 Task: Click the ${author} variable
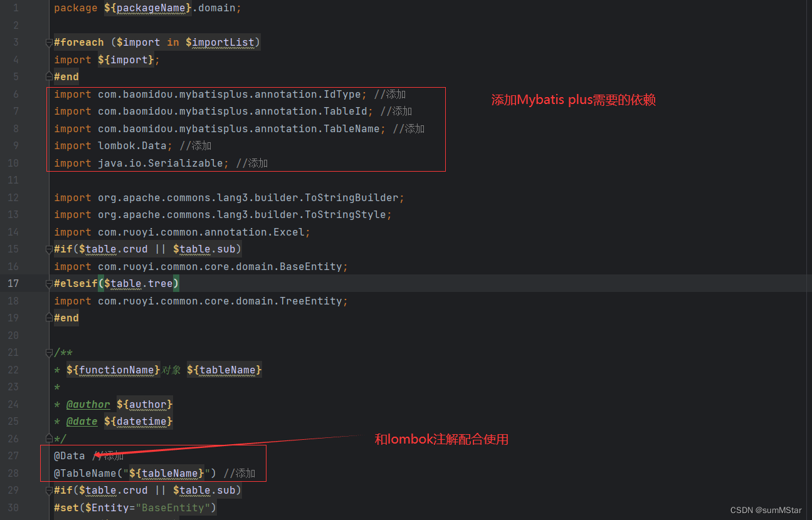coord(145,404)
